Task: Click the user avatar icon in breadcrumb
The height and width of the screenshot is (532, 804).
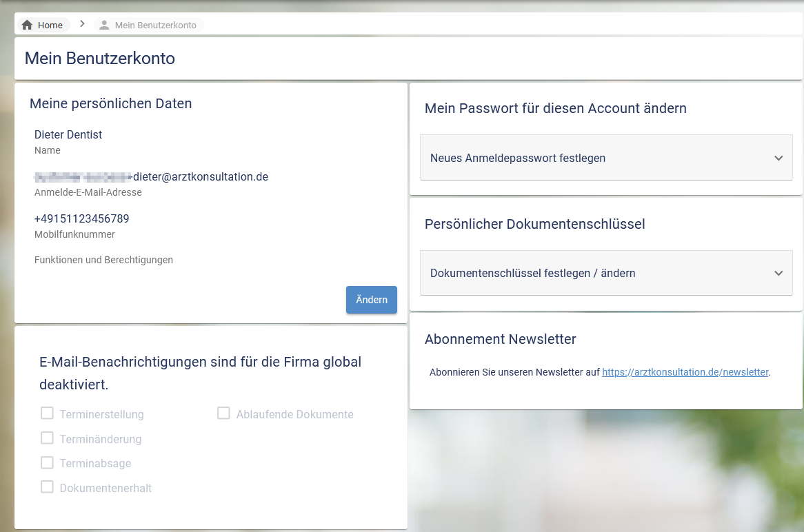Action: [104, 25]
